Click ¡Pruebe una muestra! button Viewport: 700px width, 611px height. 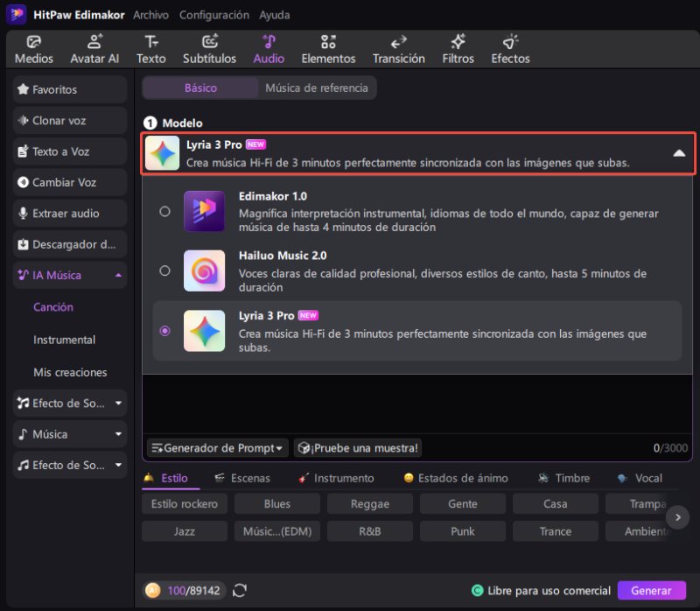point(358,448)
